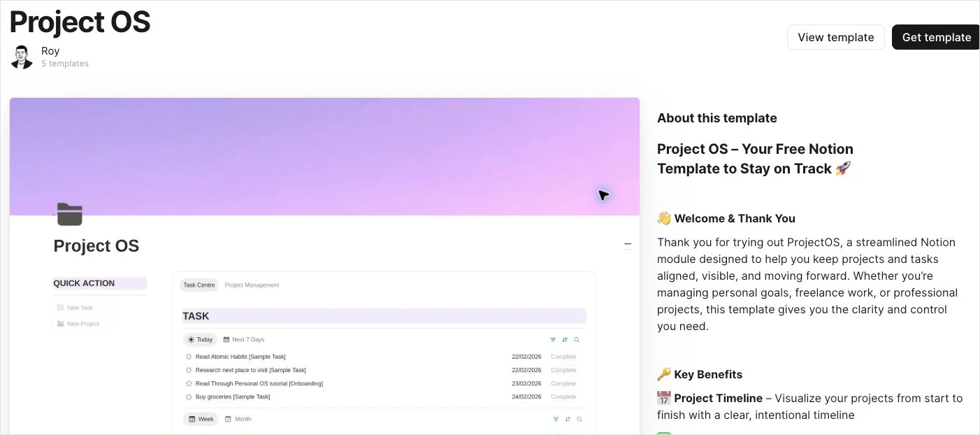
Task: Click status circle for Read Atomic Habits task
Action: [189, 357]
